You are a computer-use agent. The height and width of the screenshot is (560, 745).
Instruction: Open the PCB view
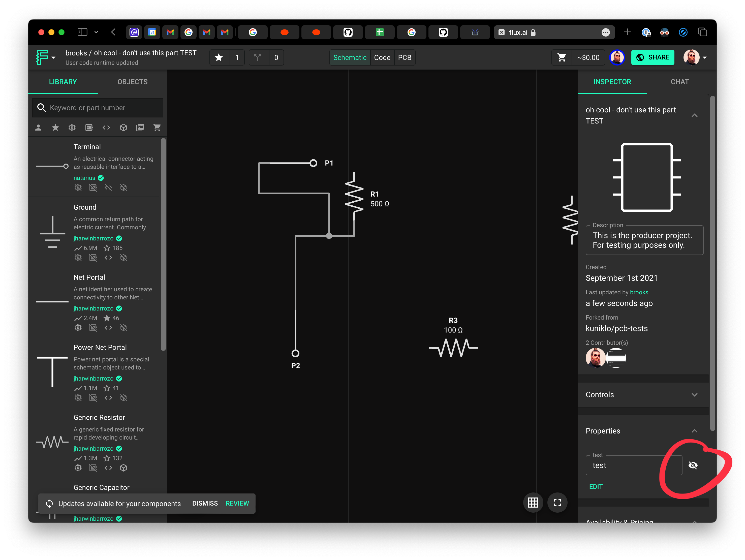pos(405,57)
